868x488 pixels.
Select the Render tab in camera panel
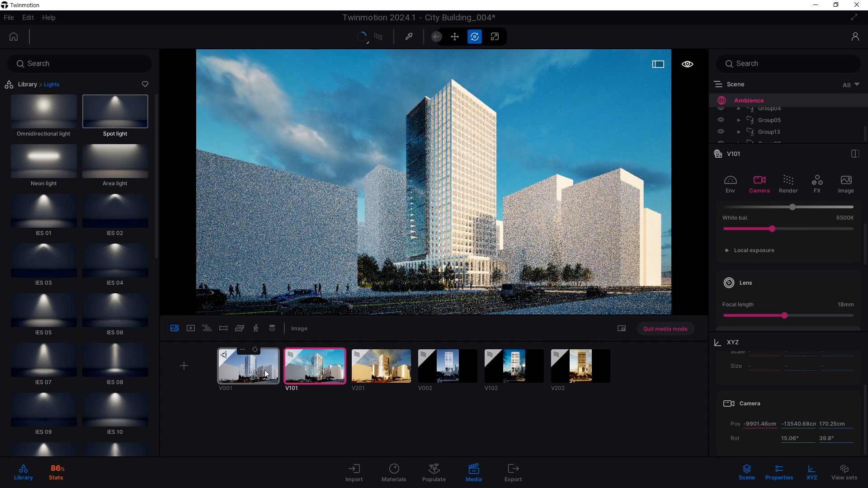click(788, 183)
